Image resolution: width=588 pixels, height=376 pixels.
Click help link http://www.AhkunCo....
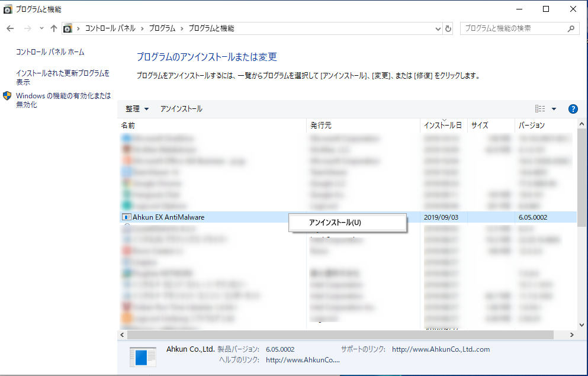(303, 360)
